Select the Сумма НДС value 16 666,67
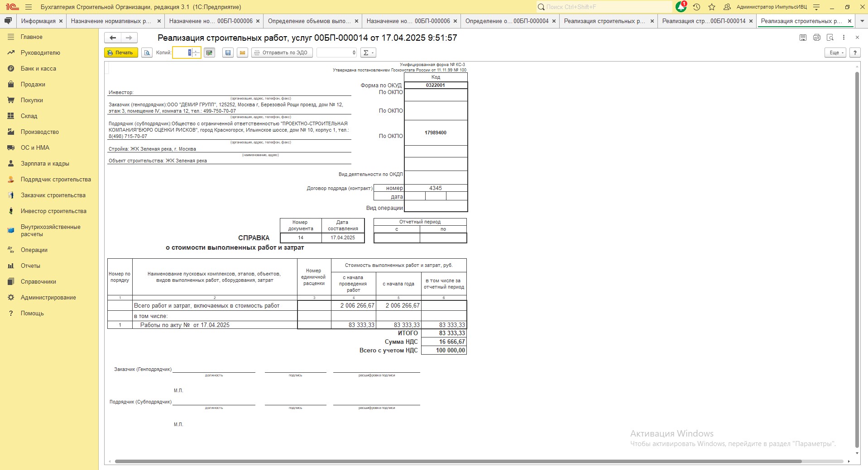Screen dimensions: 868x470 tap(444, 342)
